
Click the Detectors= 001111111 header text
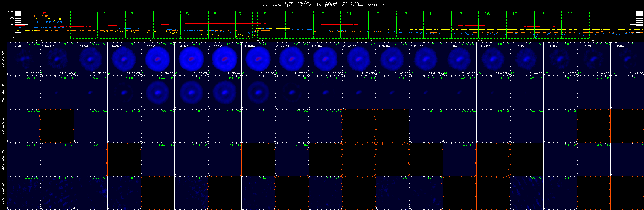[367, 6]
